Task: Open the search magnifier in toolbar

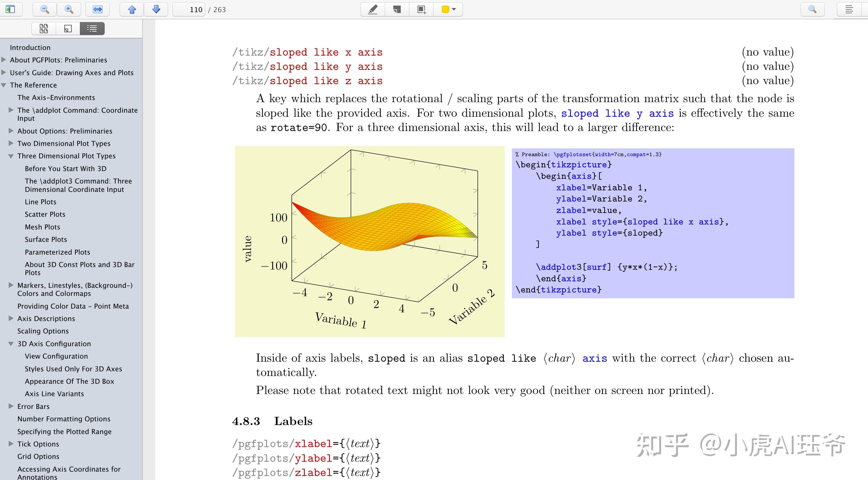Action: (x=812, y=9)
